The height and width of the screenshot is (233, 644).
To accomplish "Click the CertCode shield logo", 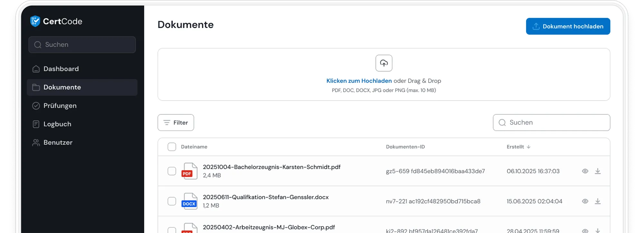I will point(35,21).
